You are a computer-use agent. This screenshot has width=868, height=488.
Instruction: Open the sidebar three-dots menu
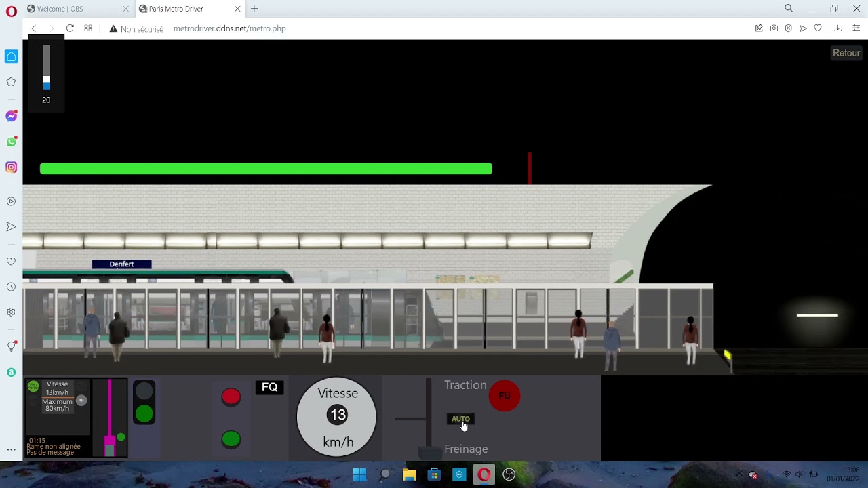[x=12, y=449]
